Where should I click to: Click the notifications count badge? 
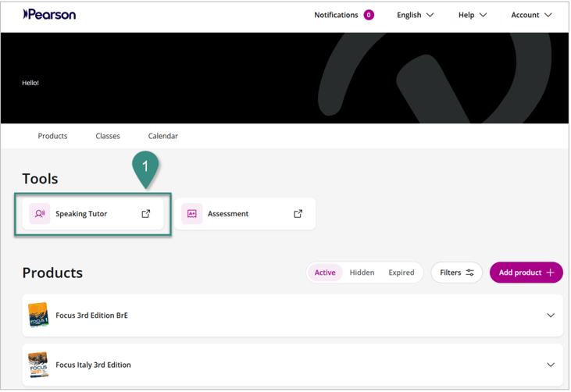(x=369, y=15)
